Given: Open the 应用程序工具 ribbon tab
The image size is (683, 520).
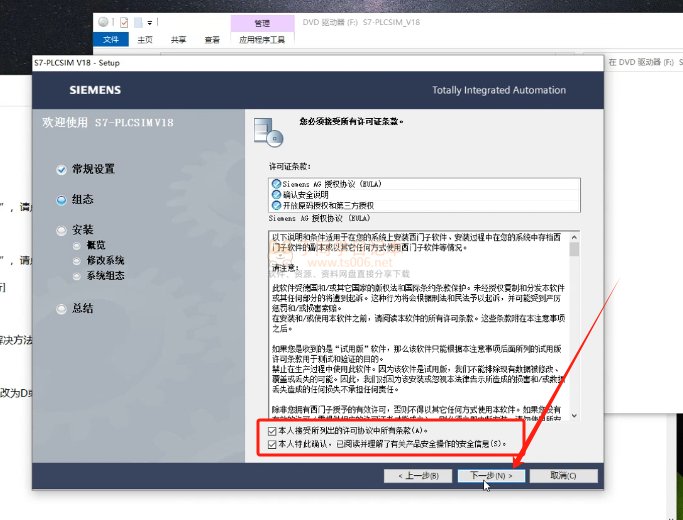Looking at the screenshot, I should pyautogui.click(x=262, y=40).
